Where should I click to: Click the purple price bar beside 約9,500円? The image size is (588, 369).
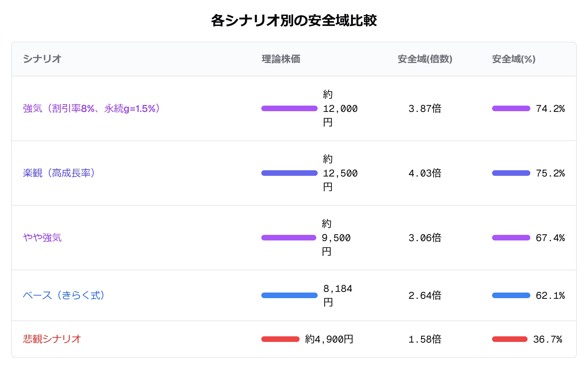pyautogui.click(x=289, y=238)
